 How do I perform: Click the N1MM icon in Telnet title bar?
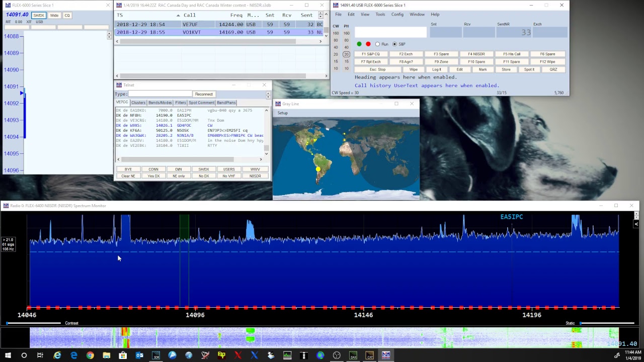click(x=119, y=85)
